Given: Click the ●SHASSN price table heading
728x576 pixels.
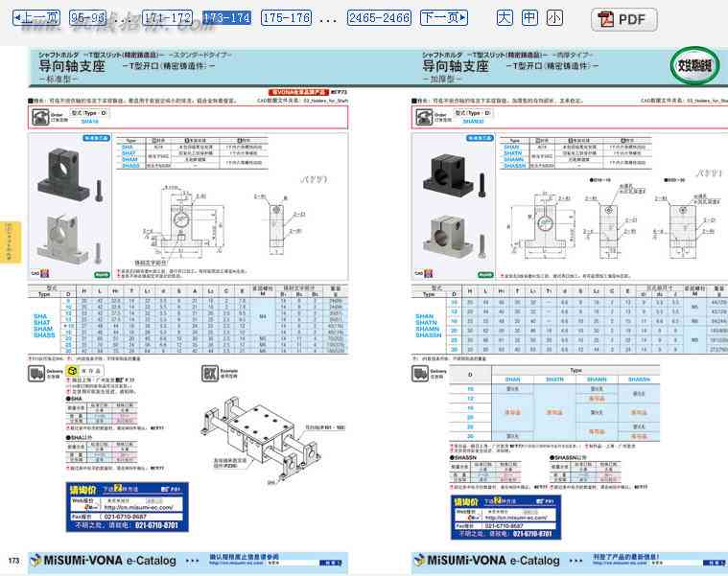Looking at the screenshot, I should 463,457.
